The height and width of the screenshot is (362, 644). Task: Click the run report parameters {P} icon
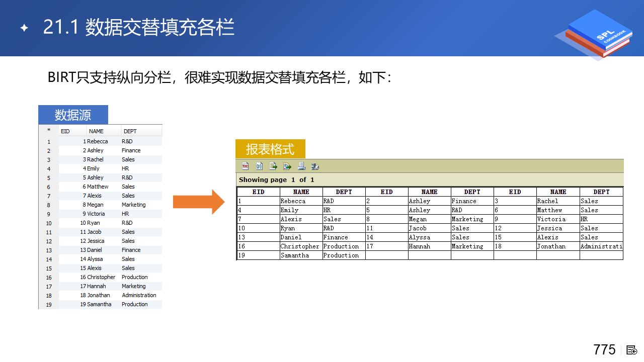260,166
